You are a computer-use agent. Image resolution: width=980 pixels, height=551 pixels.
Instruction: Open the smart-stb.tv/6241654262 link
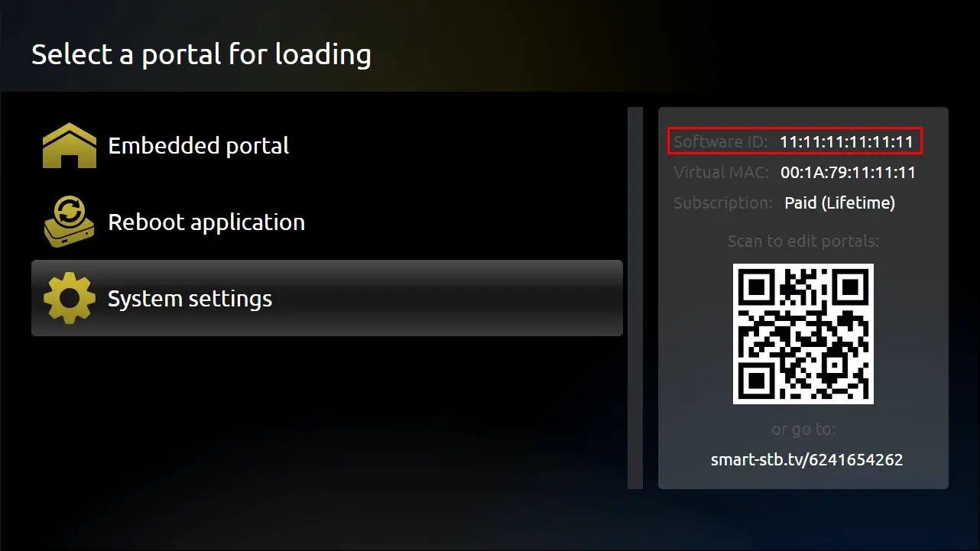(807, 460)
